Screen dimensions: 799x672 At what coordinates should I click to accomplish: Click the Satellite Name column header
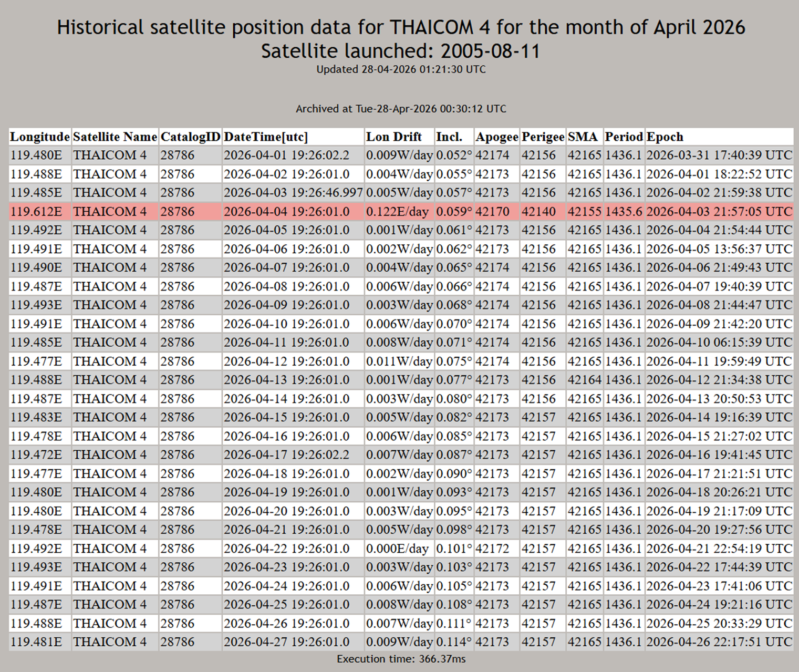pyautogui.click(x=115, y=137)
